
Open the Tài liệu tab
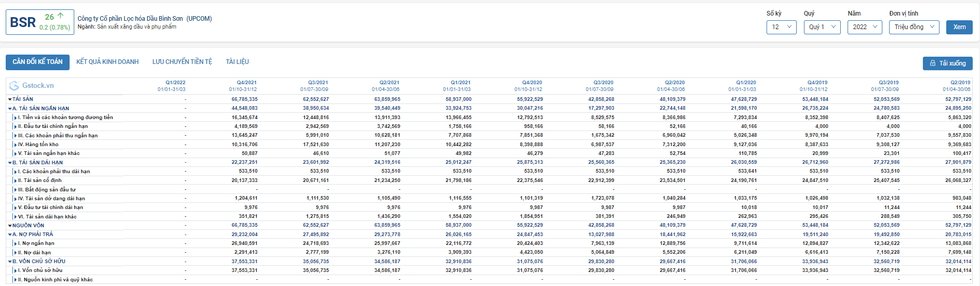tap(237, 62)
